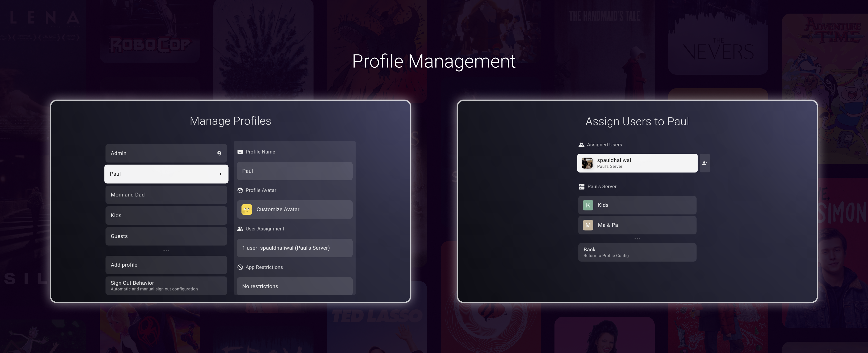Click the yellow avatar thumbnail
Image resolution: width=868 pixels, height=353 pixels.
[247, 209]
